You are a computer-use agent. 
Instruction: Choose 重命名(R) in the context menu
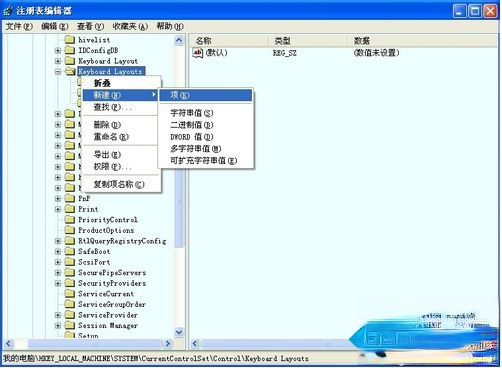(122, 137)
